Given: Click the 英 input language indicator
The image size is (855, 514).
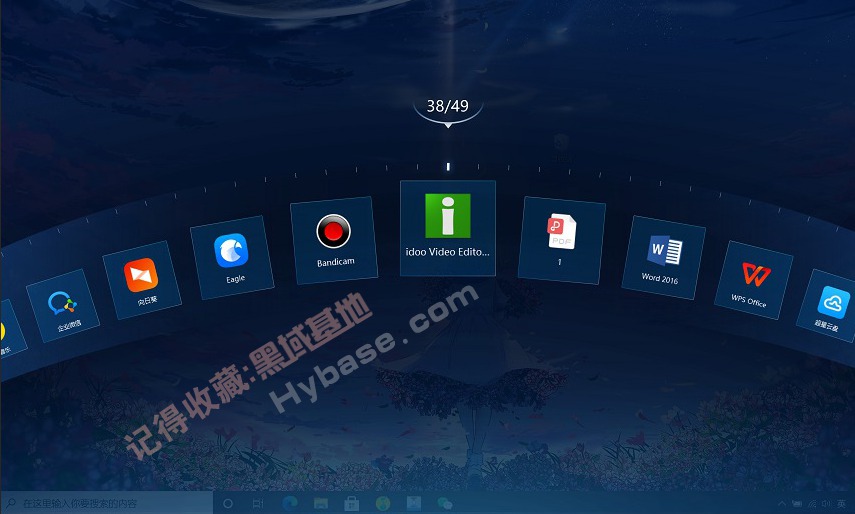Looking at the screenshot, I should (841, 504).
